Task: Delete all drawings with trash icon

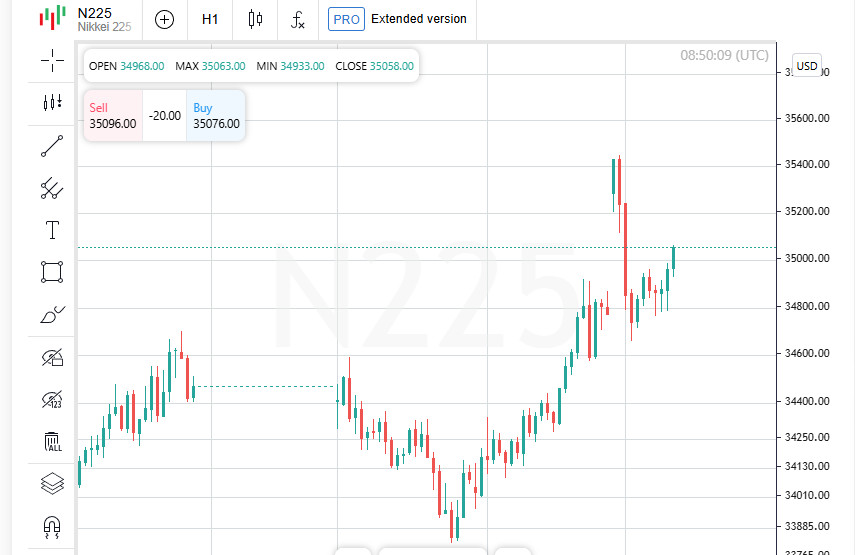Action: (x=52, y=442)
